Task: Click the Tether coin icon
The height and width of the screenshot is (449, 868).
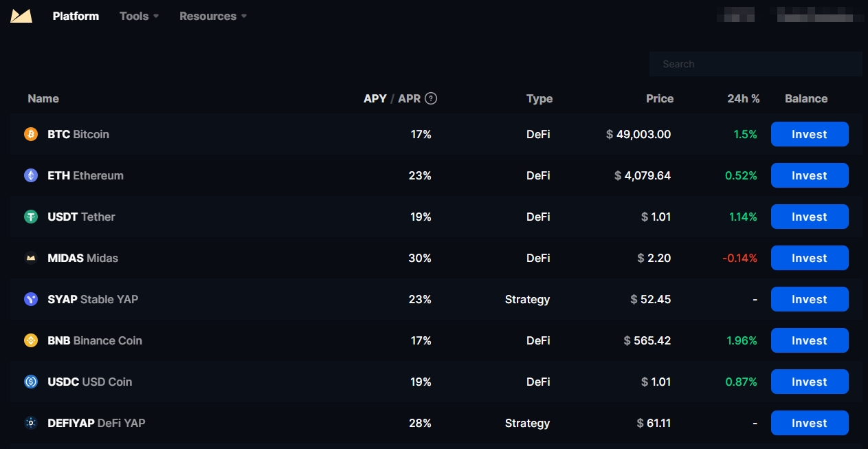Action: [x=31, y=217]
